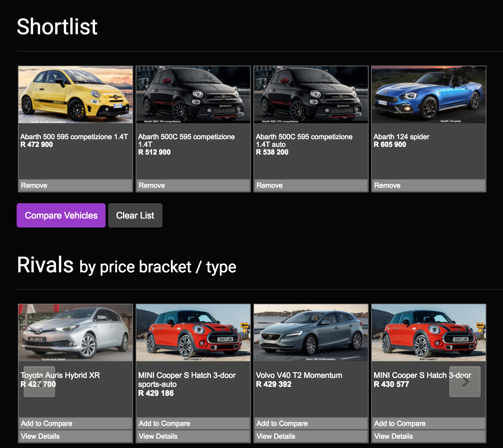503x448 pixels.
Task: Click the Clear List button
Action: tap(135, 215)
